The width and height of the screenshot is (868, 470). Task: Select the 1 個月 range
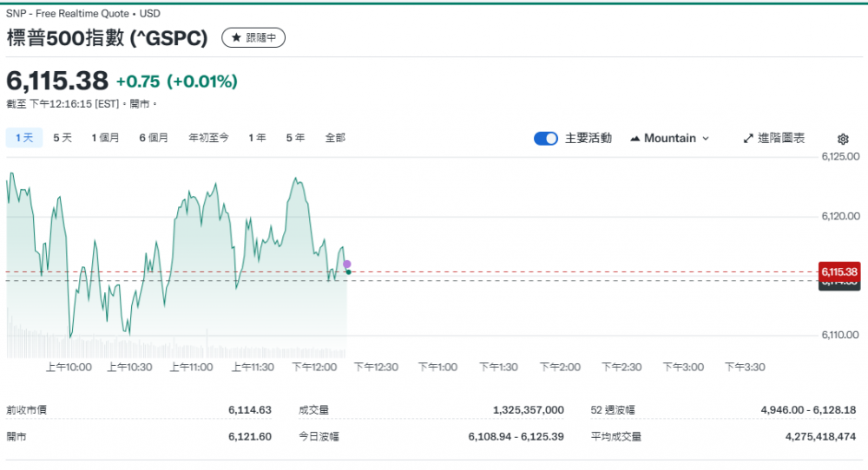tap(105, 138)
